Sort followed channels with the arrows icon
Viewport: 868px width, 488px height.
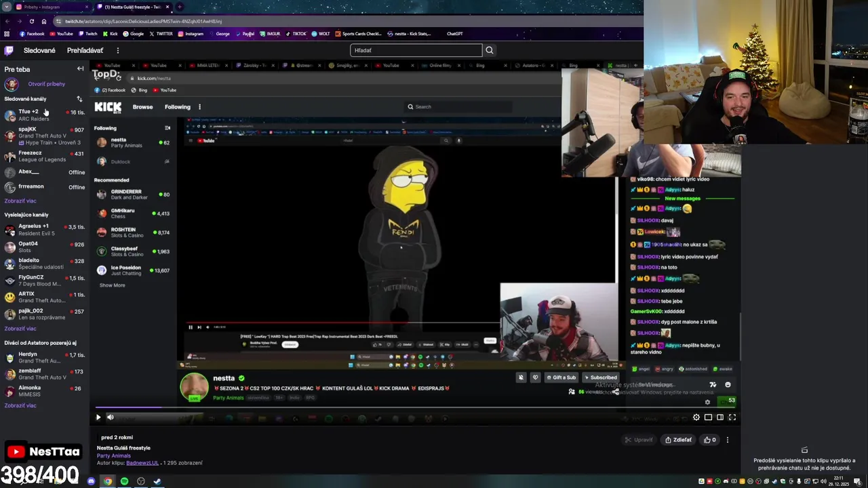tap(79, 99)
